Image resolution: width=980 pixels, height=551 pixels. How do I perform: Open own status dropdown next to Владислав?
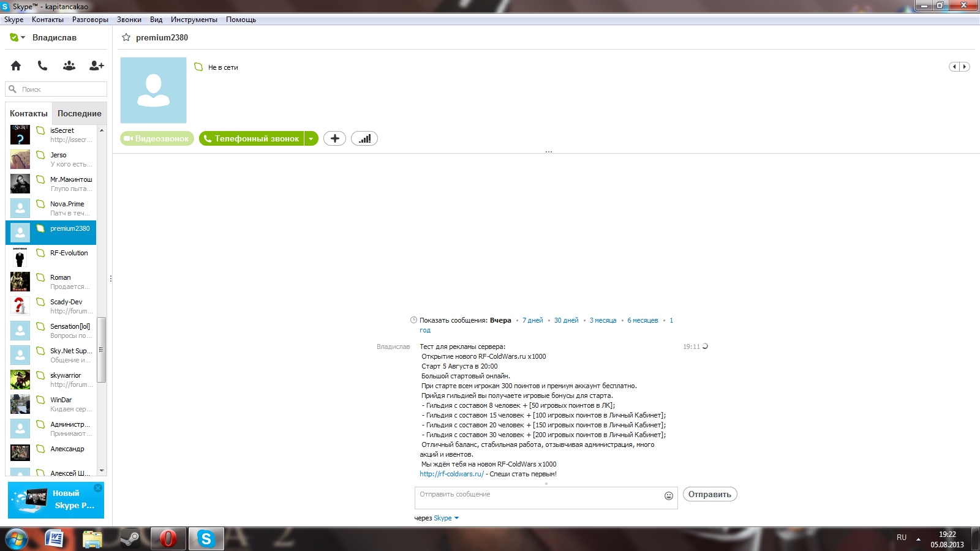(18, 37)
